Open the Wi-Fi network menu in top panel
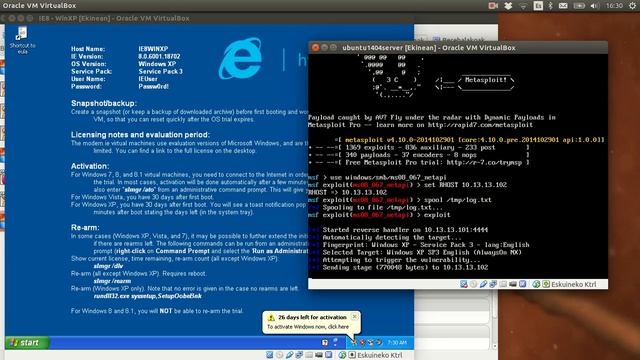Screen dimensions: 640x360 coord(523,6)
